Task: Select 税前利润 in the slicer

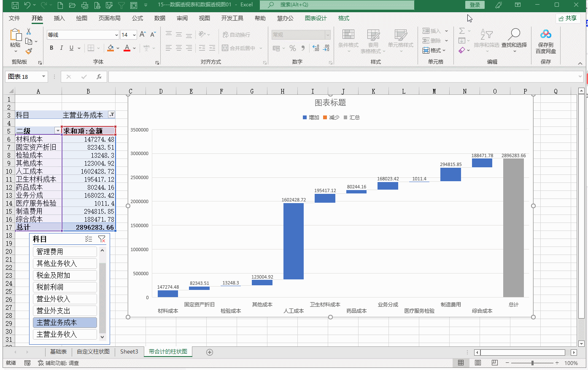Action: (x=65, y=287)
